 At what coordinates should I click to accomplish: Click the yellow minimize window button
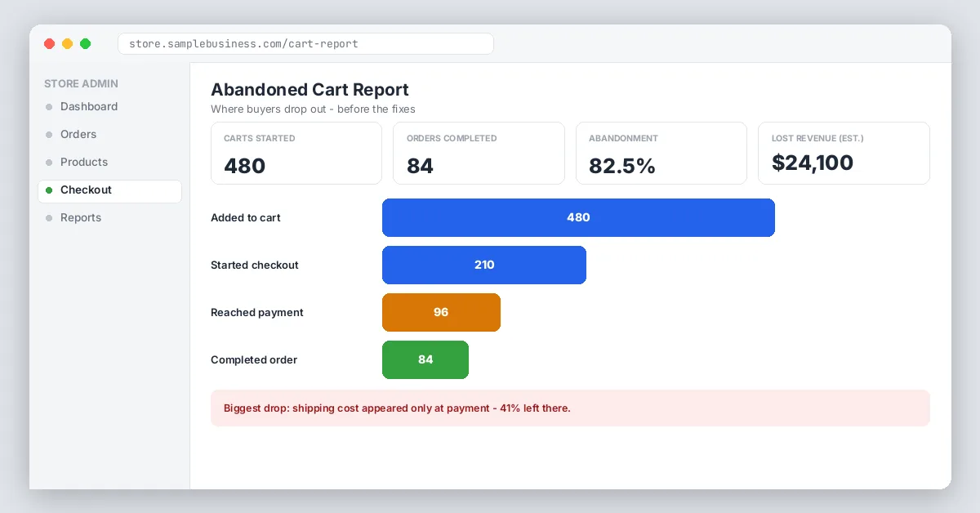click(68, 44)
